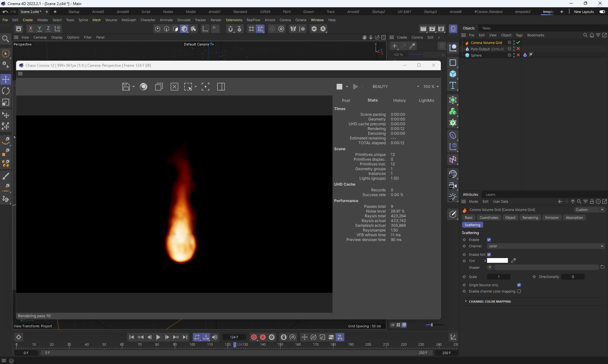Viewport: 608px width, 364px height.
Task: Click the stop render square button
Action: pos(339,87)
